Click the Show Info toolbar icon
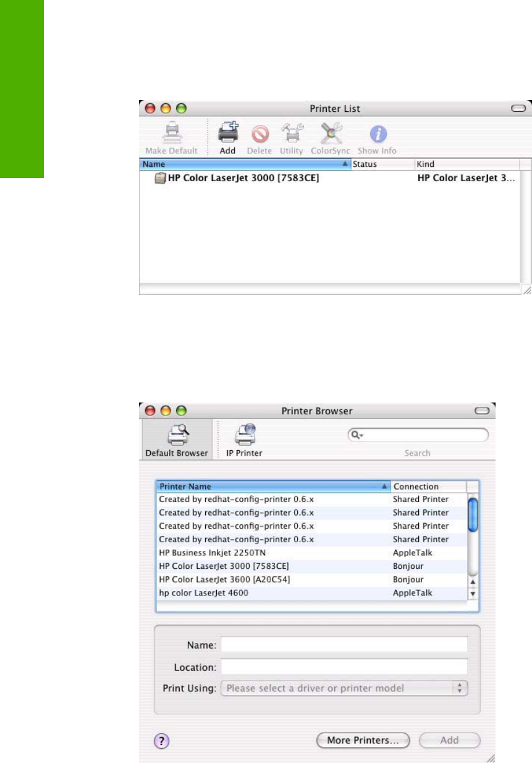 tap(378, 134)
